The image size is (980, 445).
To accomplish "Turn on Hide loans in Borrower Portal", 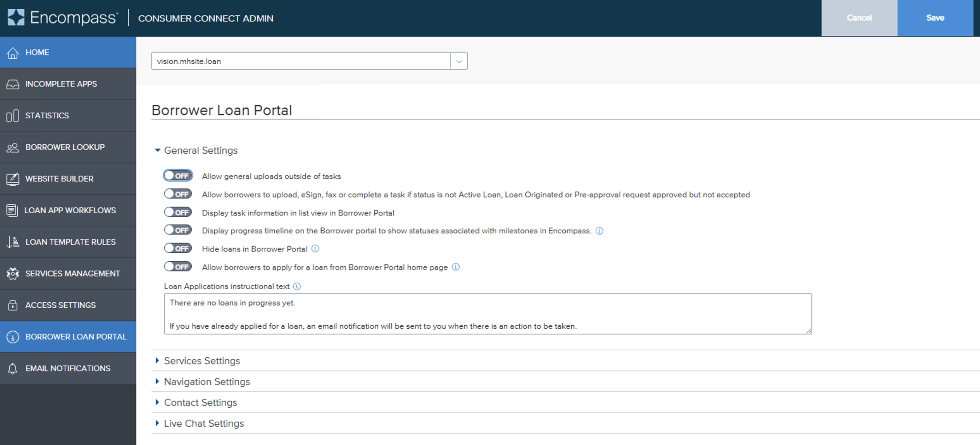I will [x=178, y=248].
